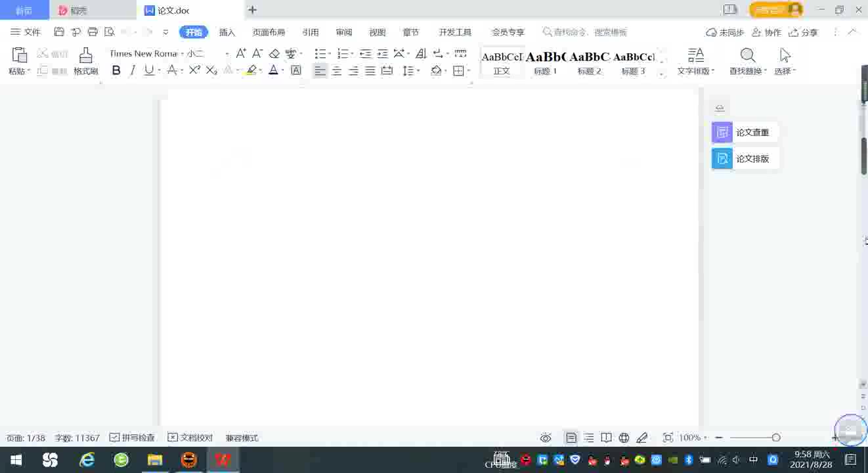Click the Bold formatting button
Screen dimensions: 868x473
(116, 70)
